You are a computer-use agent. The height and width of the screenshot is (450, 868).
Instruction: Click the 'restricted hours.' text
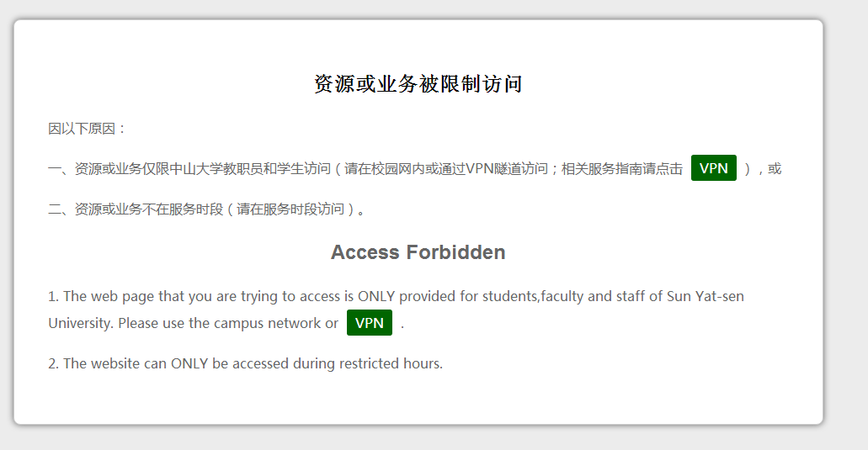(x=391, y=363)
